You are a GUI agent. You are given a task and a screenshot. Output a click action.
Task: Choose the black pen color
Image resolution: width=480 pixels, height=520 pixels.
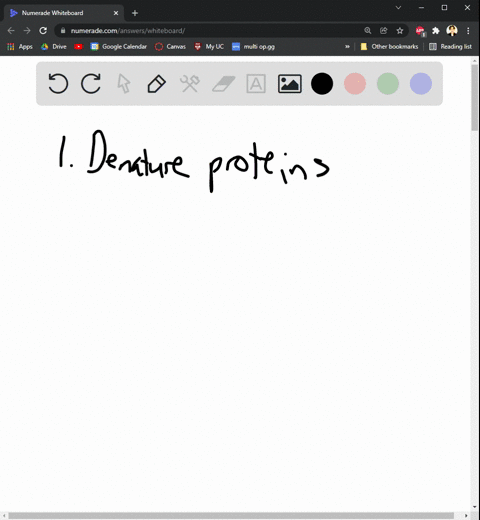322,83
